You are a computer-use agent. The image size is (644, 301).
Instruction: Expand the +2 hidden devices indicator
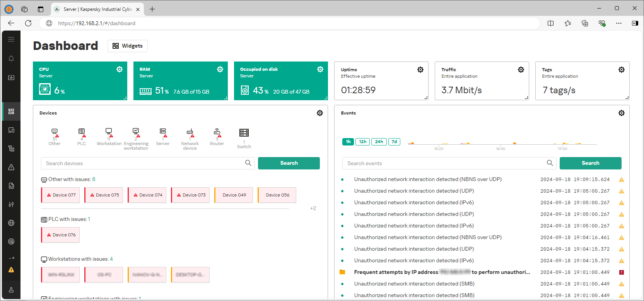click(313, 208)
